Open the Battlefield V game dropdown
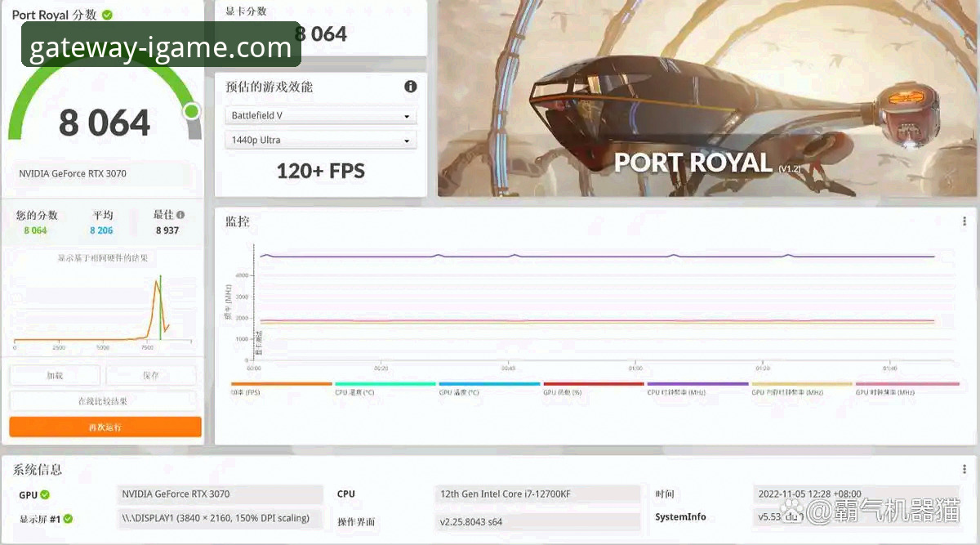 321,116
